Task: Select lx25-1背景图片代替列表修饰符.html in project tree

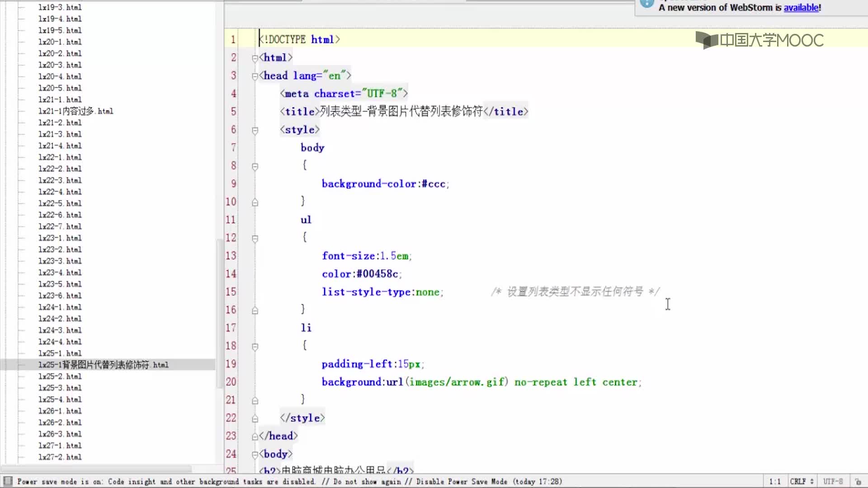Action: (x=103, y=365)
